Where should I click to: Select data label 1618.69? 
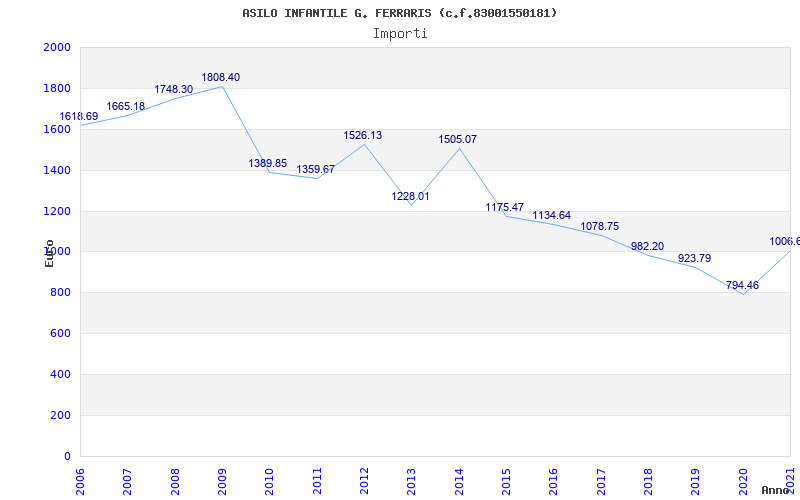(79, 116)
